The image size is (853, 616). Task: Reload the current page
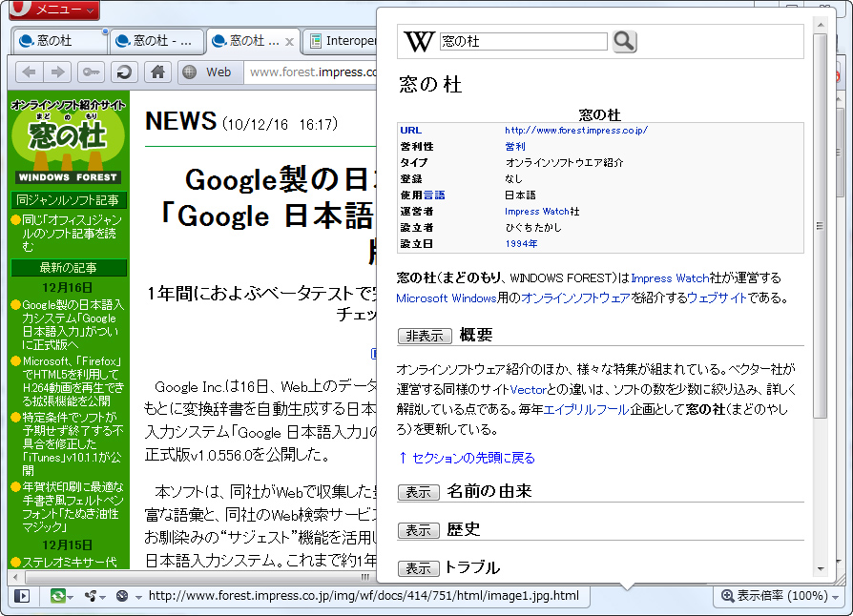coord(125,72)
